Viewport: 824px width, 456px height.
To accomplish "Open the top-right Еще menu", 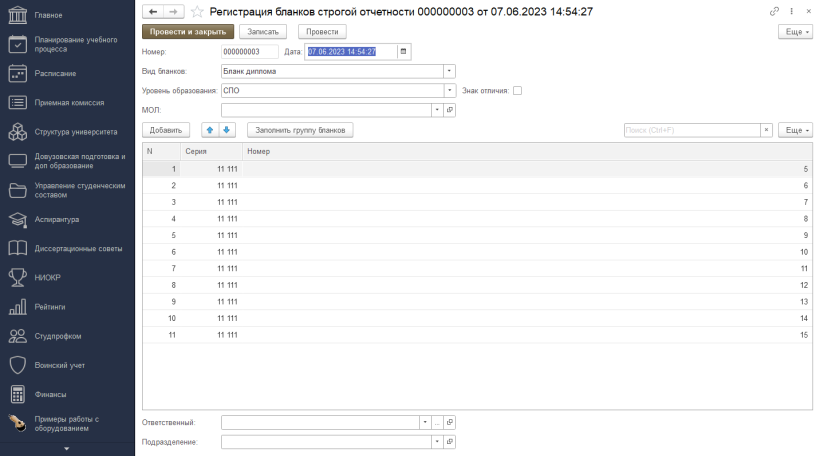I will [x=795, y=32].
